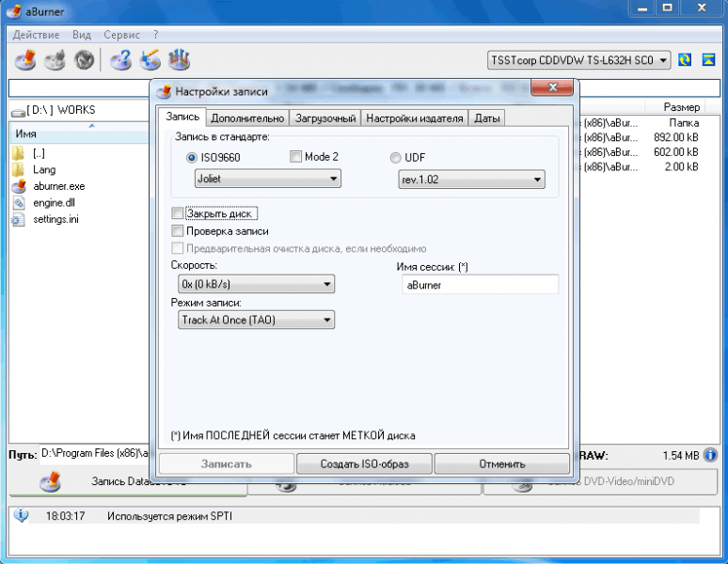Select the UDF radio button
The height and width of the screenshot is (564, 728).
(395, 158)
